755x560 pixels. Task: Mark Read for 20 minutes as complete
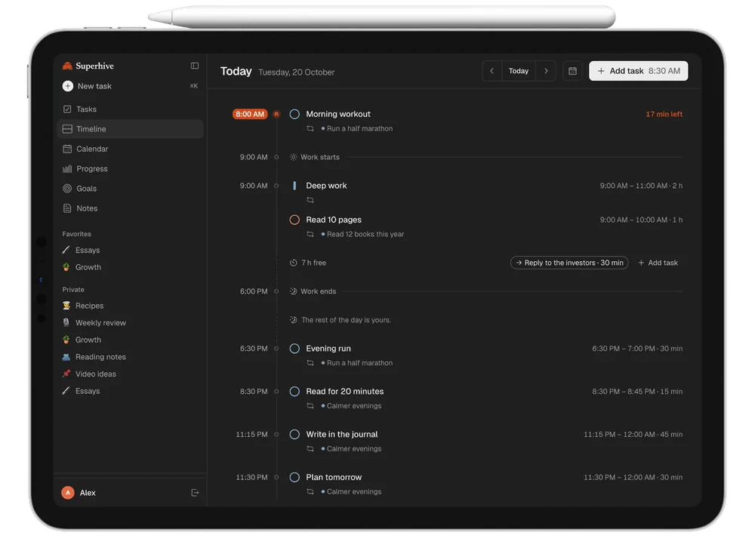pyautogui.click(x=294, y=392)
